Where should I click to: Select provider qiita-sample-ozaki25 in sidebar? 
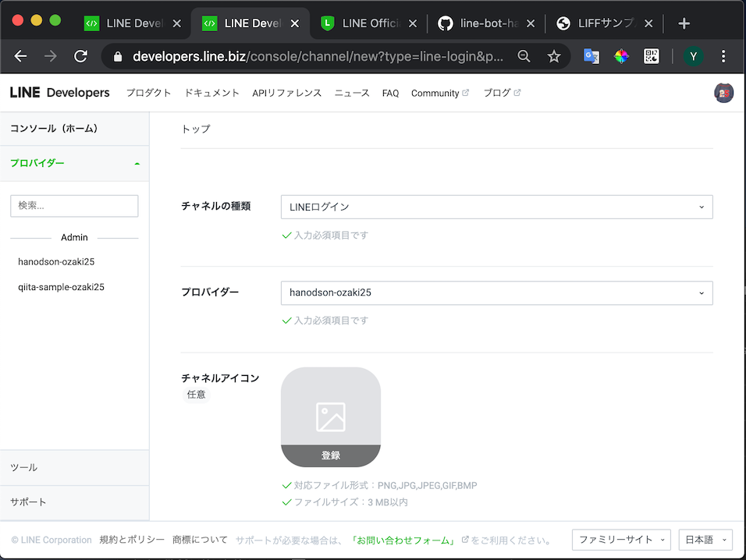(61, 287)
